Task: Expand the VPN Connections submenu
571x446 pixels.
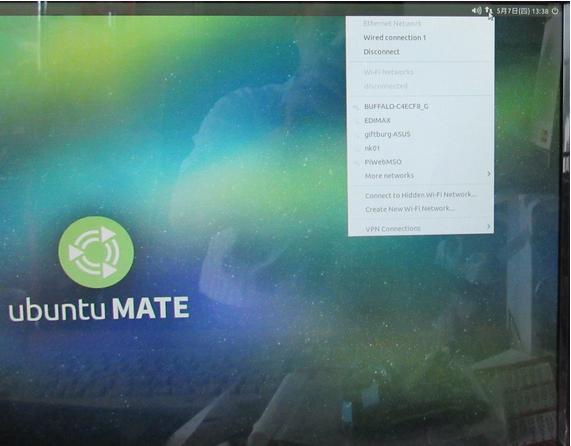Action: [421, 228]
